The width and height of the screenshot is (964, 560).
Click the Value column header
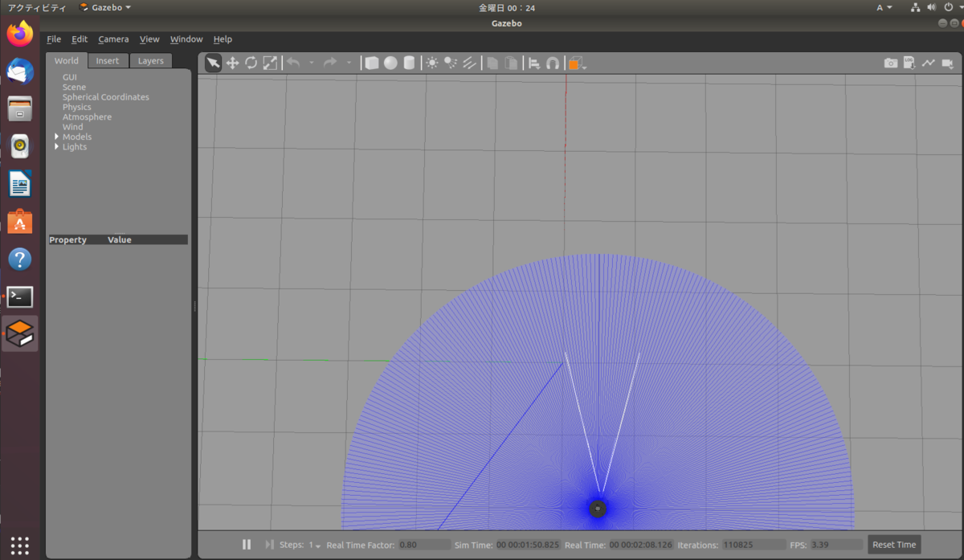[x=120, y=239]
